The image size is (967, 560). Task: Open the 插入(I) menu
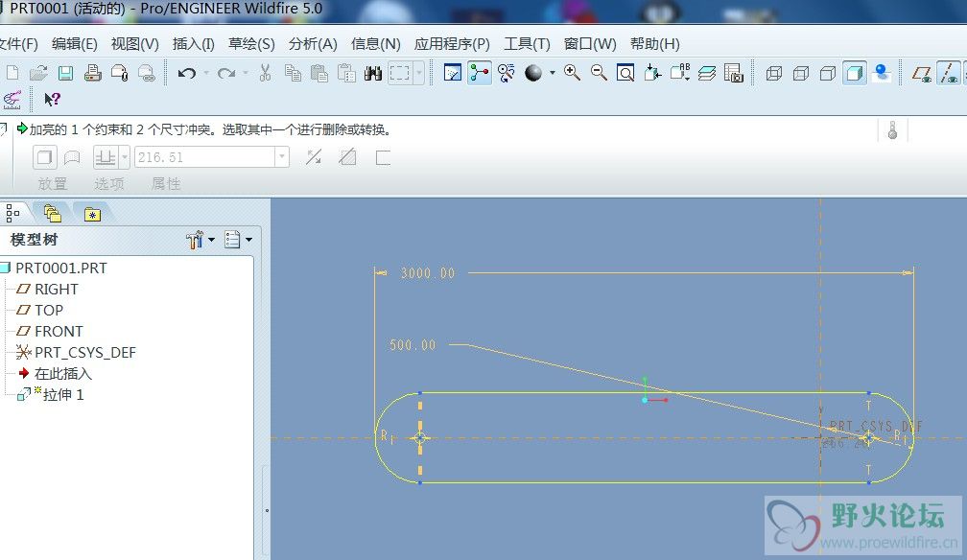tap(194, 44)
